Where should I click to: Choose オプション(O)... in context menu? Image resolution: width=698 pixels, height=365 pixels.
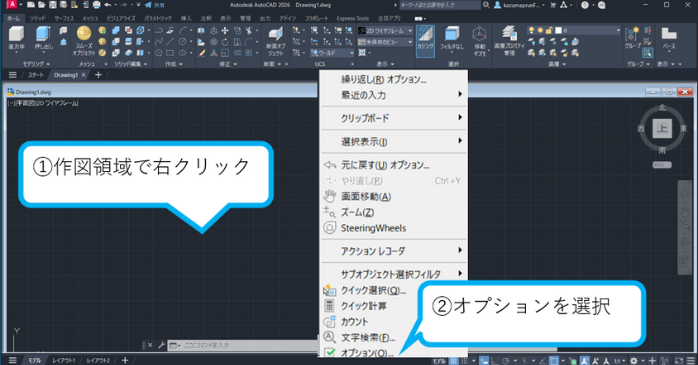pos(367,353)
